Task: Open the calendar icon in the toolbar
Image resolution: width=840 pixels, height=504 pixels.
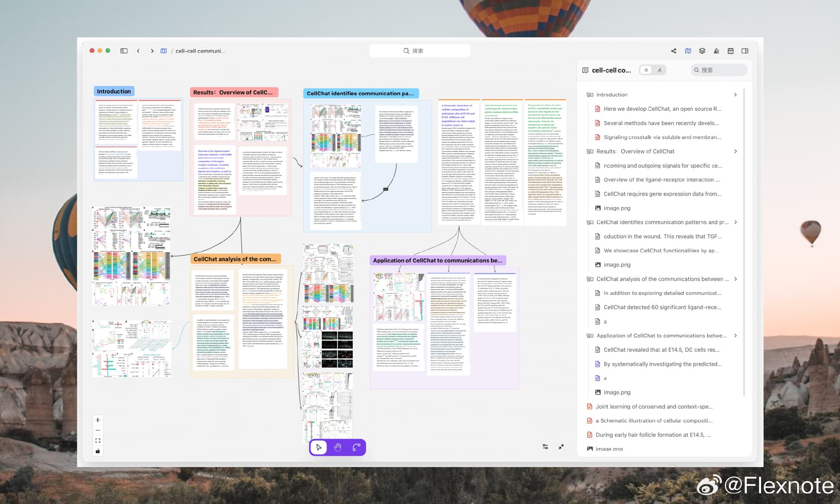Action: coord(731,51)
